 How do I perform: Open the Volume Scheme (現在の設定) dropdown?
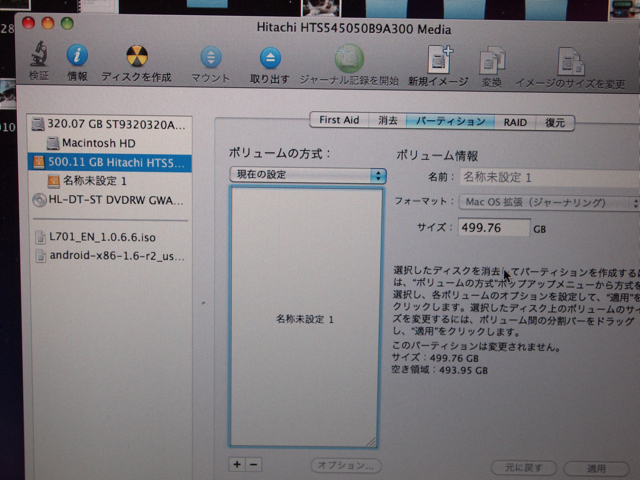pyautogui.click(x=307, y=175)
